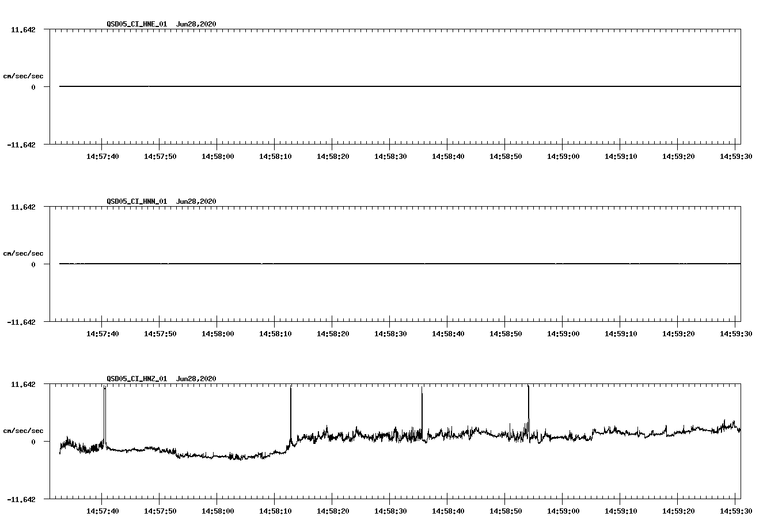Click the HNZ spike between 14:58:30 and 14:58:40
The width and height of the screenshot is (782, 532).
(422, 413)
